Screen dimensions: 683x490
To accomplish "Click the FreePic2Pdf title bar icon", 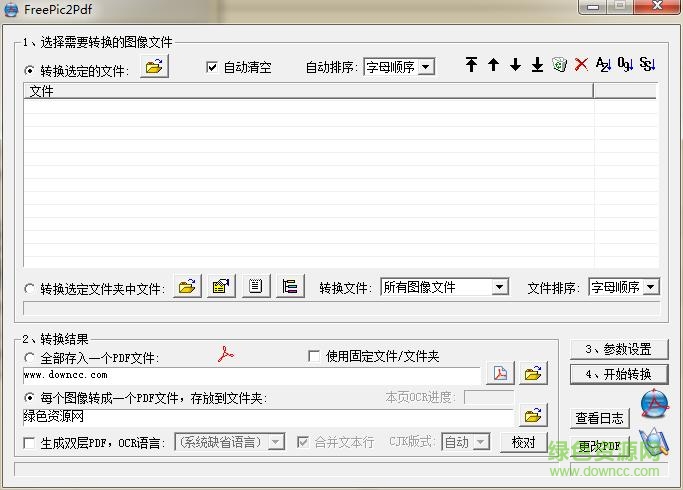I will (x=11, y=10).
